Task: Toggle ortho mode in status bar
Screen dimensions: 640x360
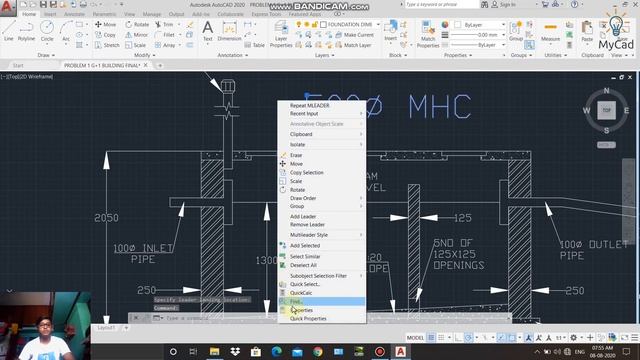Action: coord(458,338)
